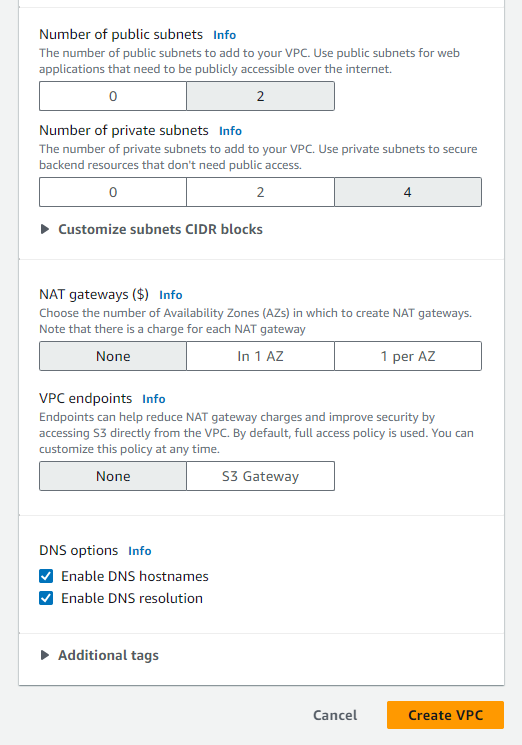
Task: Choose 2 private subnets option
Action: click(260, 192)
